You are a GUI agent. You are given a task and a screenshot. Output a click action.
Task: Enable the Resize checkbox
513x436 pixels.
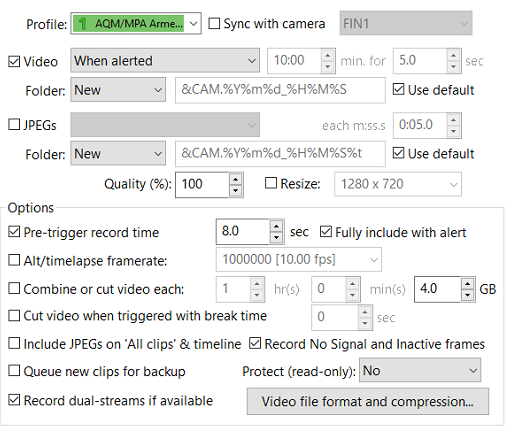click(271, 183)
